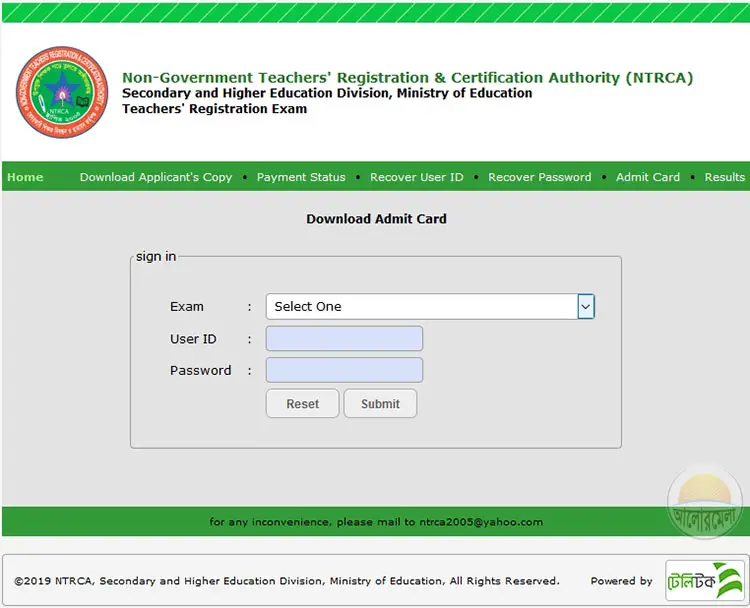Click the Teletalk logo in footer
750x608 pixels.
(704, 580)
